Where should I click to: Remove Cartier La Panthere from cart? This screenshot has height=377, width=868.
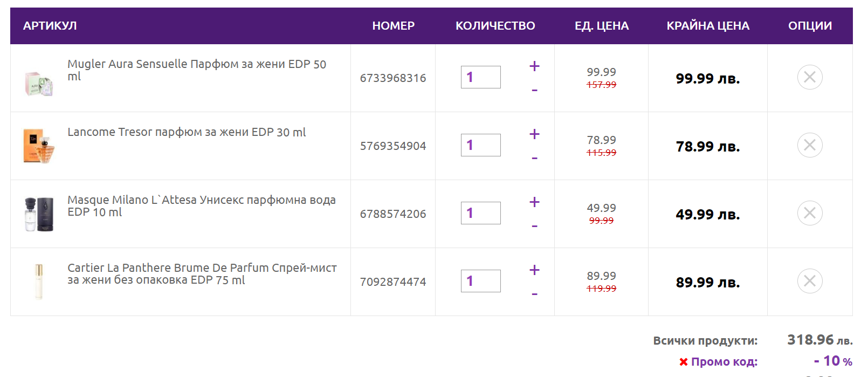click(x=810, y=281)
